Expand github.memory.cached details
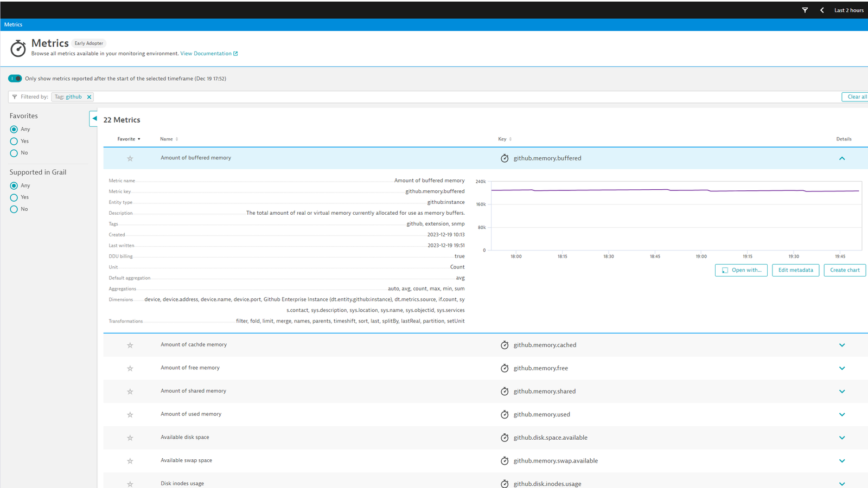868x488 pixels. [842, 345]
